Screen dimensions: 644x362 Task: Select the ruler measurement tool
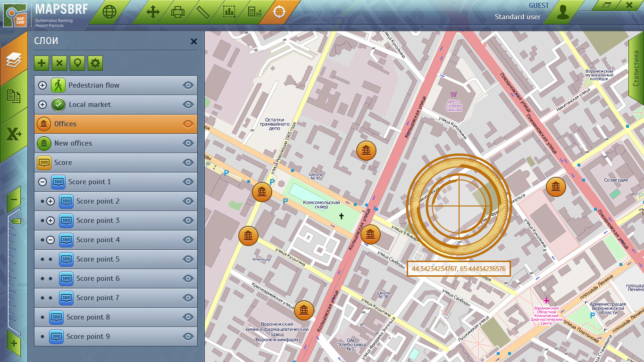[204, 12]
